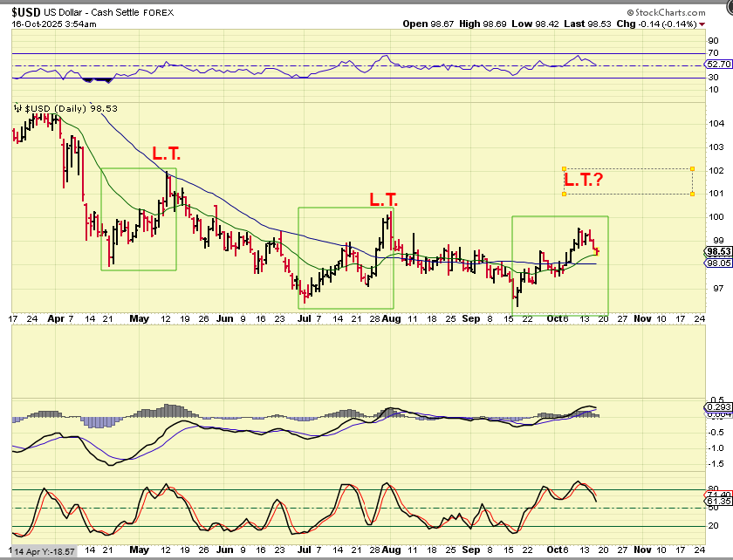Select the top-left handle of L.T.? box

(565, 169)
